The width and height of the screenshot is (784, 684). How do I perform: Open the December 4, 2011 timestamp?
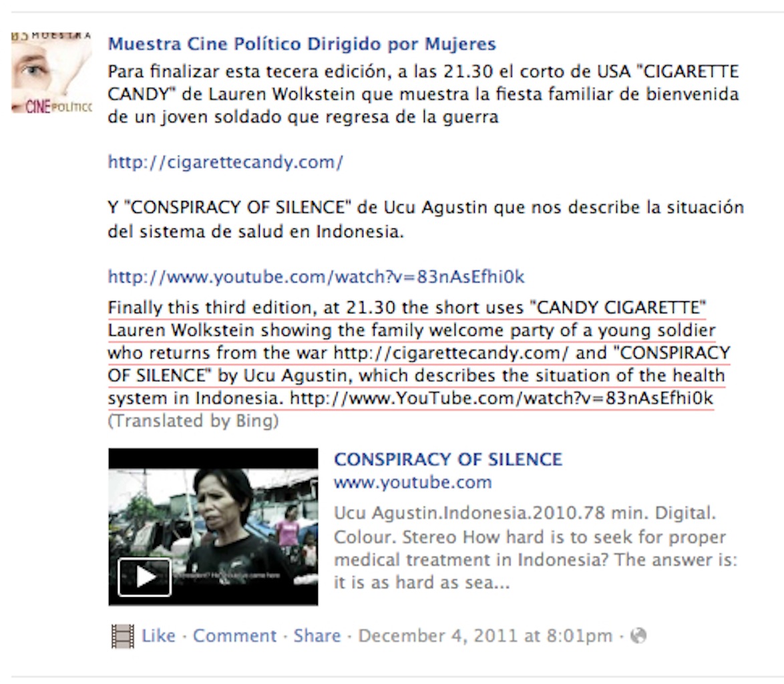point(485,636)
